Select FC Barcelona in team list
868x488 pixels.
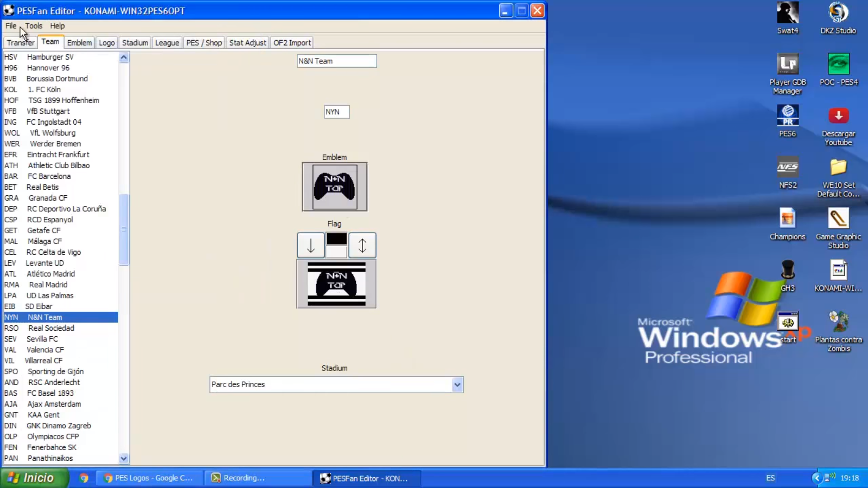click(61, 176)
